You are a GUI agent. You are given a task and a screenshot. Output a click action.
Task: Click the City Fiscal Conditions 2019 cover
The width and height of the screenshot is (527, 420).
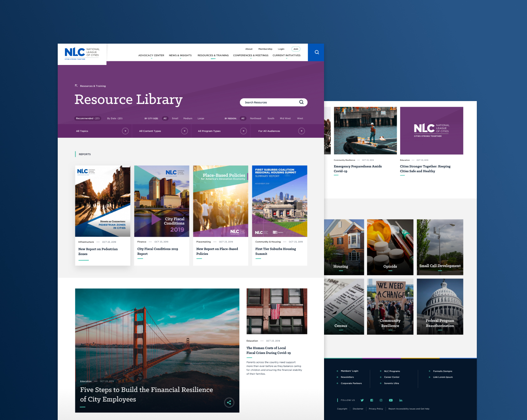coord(162,201)
